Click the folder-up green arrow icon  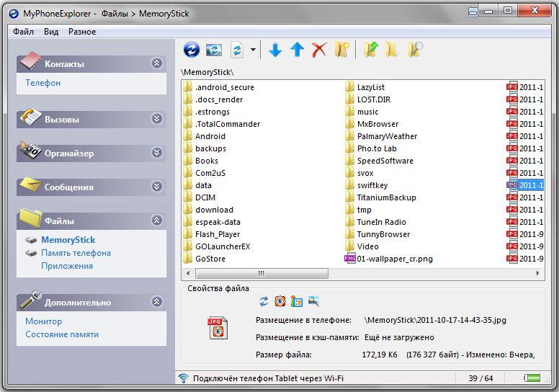(370, 50)
